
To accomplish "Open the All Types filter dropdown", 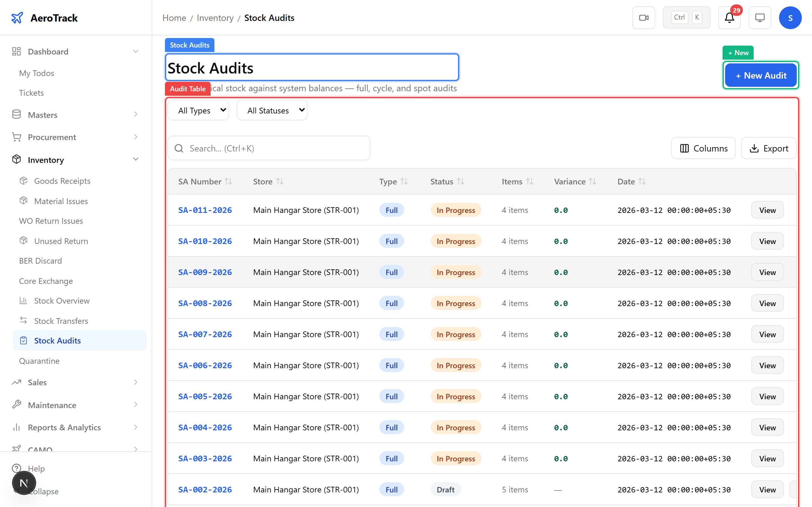I will [198, 110].
